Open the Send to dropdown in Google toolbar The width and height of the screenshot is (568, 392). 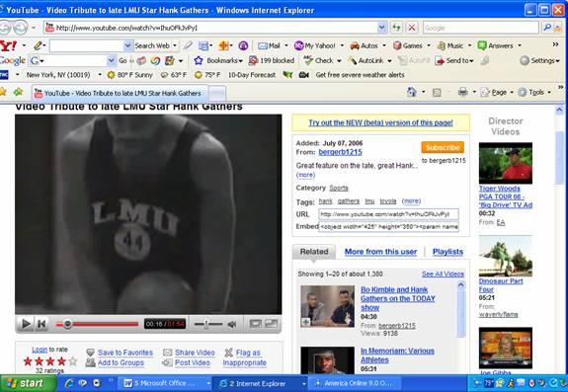click(454, 60)
